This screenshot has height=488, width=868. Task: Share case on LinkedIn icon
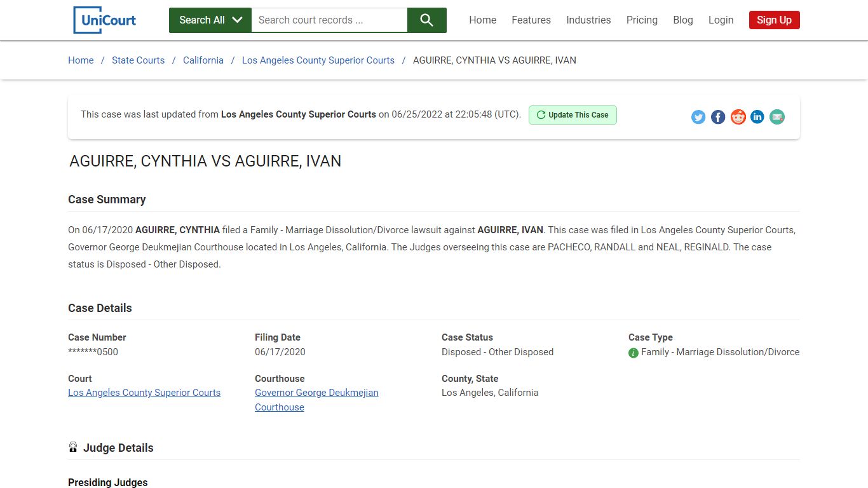pyautogui.click(x=757, y=117)
